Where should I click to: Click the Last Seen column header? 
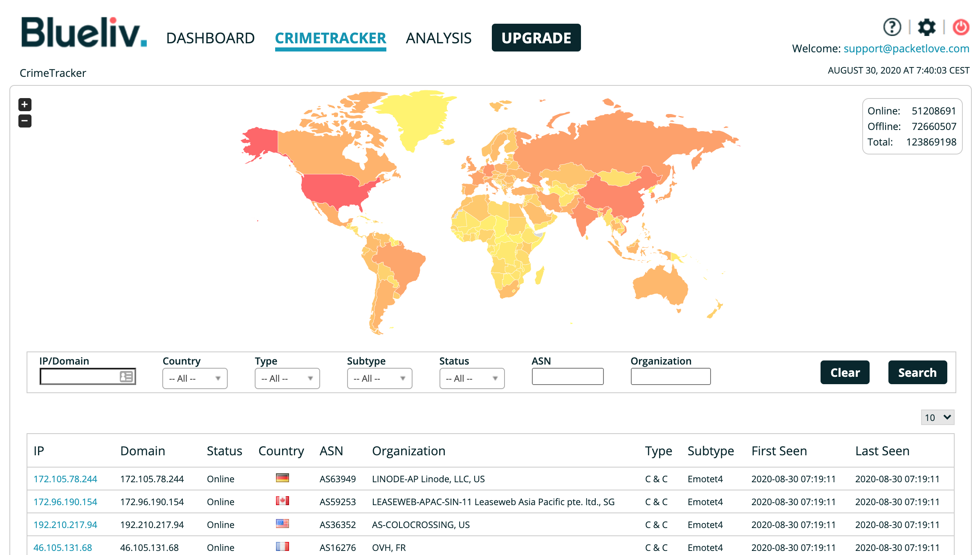(882, 451)
